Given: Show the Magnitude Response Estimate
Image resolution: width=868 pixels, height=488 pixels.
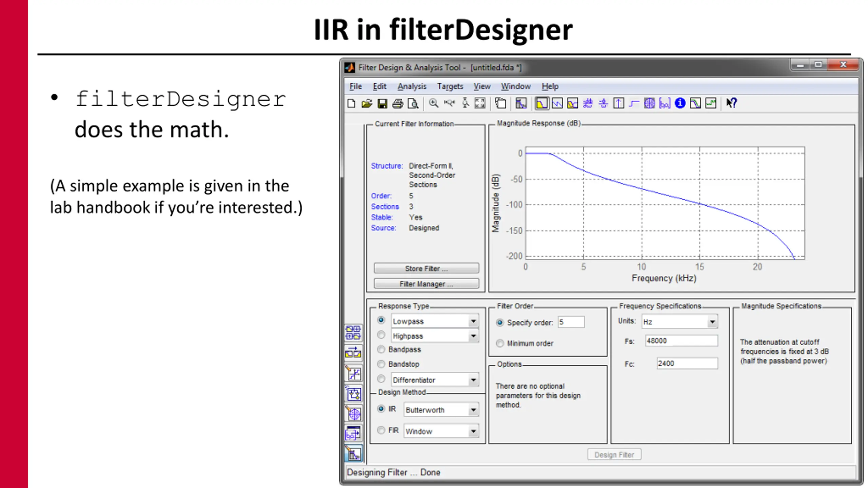Looking at the screenshot, I should (695, 103).
